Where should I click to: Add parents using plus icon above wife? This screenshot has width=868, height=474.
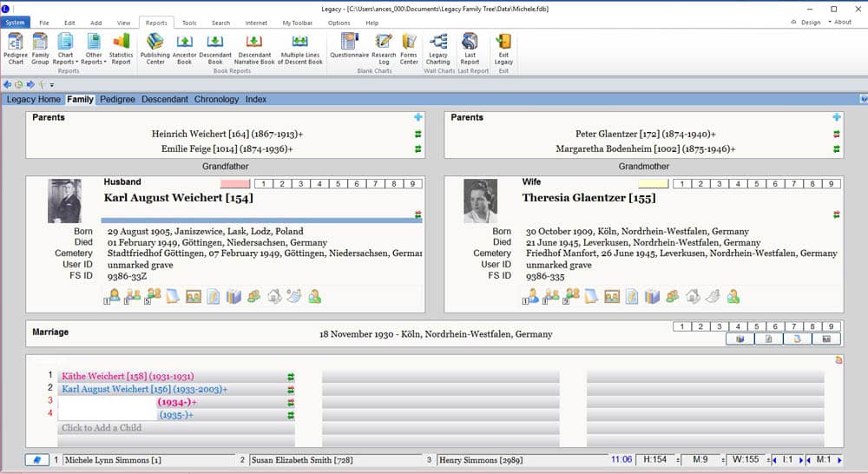tap(837, 117)
